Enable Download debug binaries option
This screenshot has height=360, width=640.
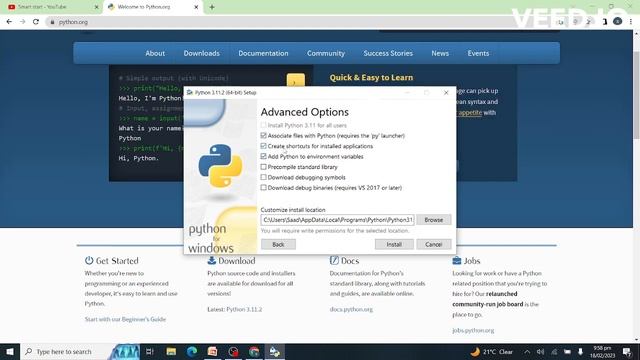[x=263, y=188]
